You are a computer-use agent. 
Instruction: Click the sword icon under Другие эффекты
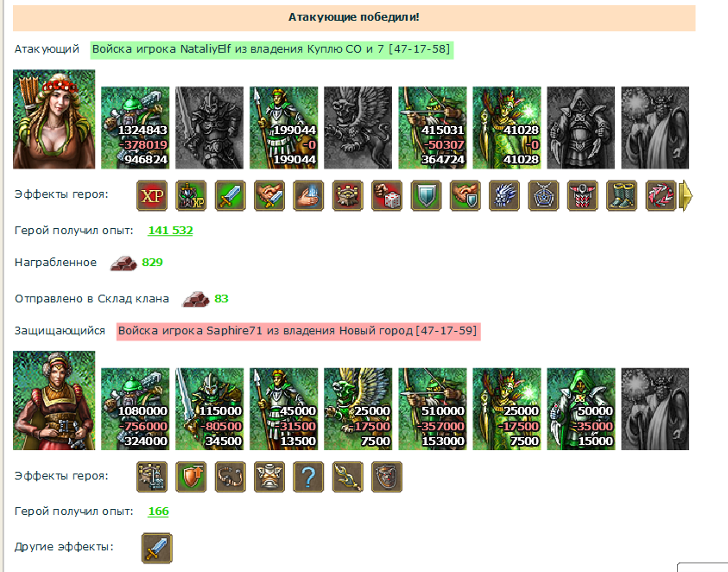point(157,549)
